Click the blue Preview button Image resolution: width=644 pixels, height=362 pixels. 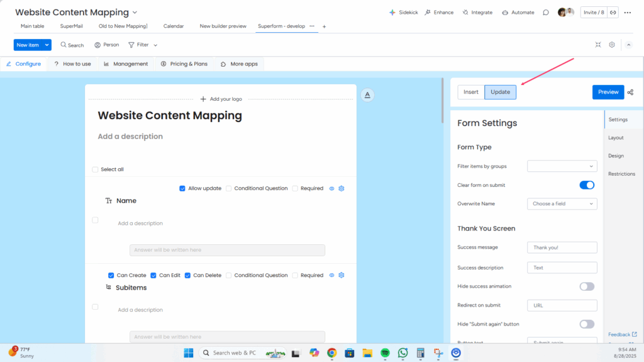(x=608, y=92)
